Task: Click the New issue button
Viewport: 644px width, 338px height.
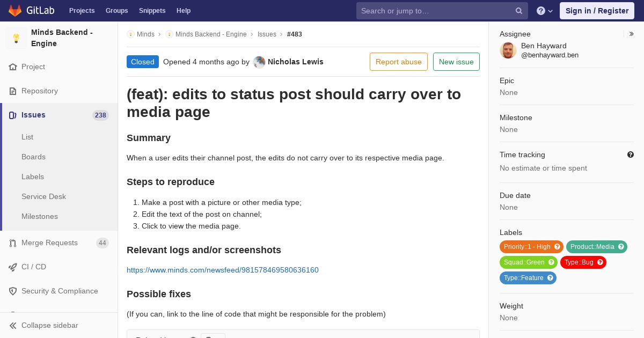Action: coord(456,62)
